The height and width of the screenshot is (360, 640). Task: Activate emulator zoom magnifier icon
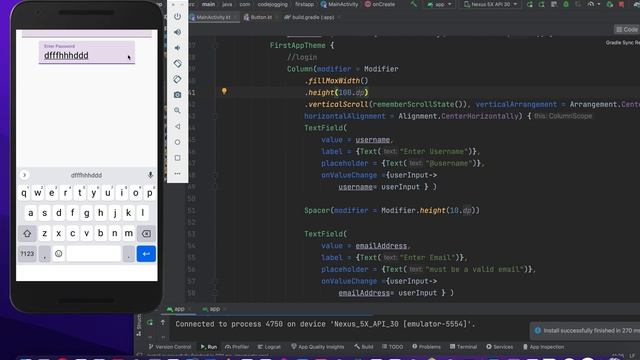pos(177,111)
